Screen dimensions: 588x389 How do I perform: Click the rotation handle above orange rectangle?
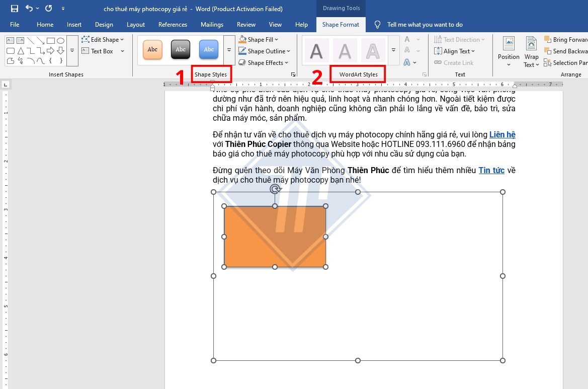(x=275, y=189)
